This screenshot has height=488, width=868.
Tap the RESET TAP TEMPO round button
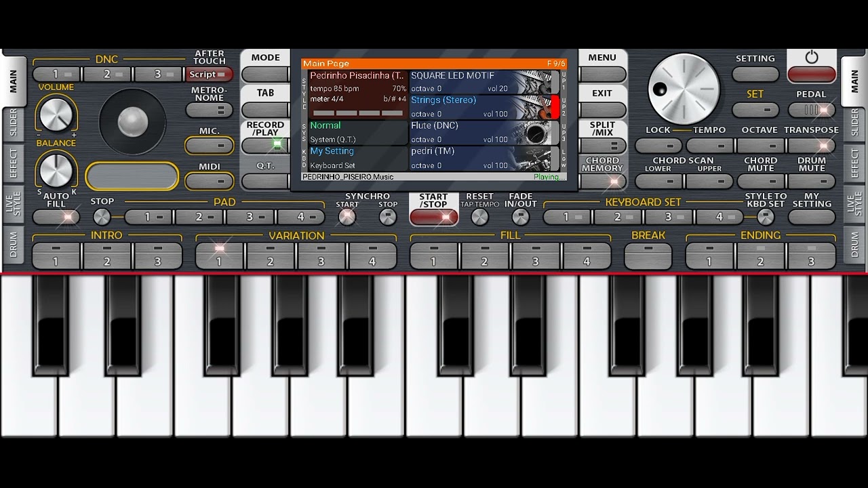tap(479, 217)
